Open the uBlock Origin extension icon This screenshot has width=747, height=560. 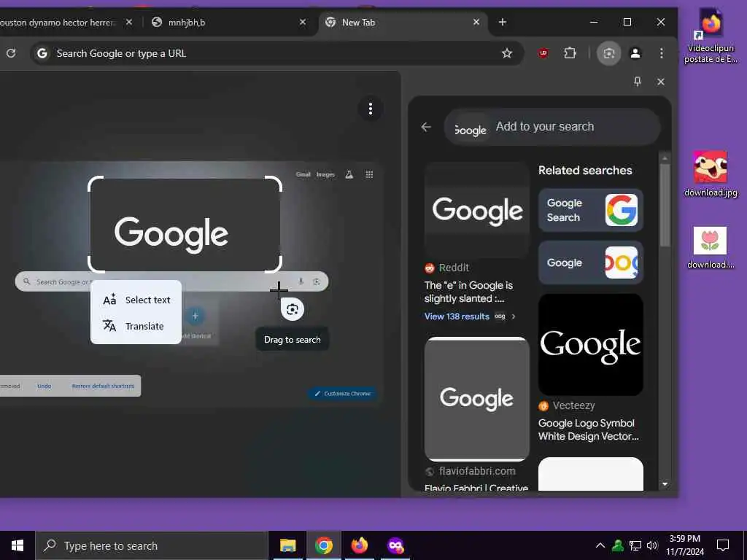(x=543, y=53)
